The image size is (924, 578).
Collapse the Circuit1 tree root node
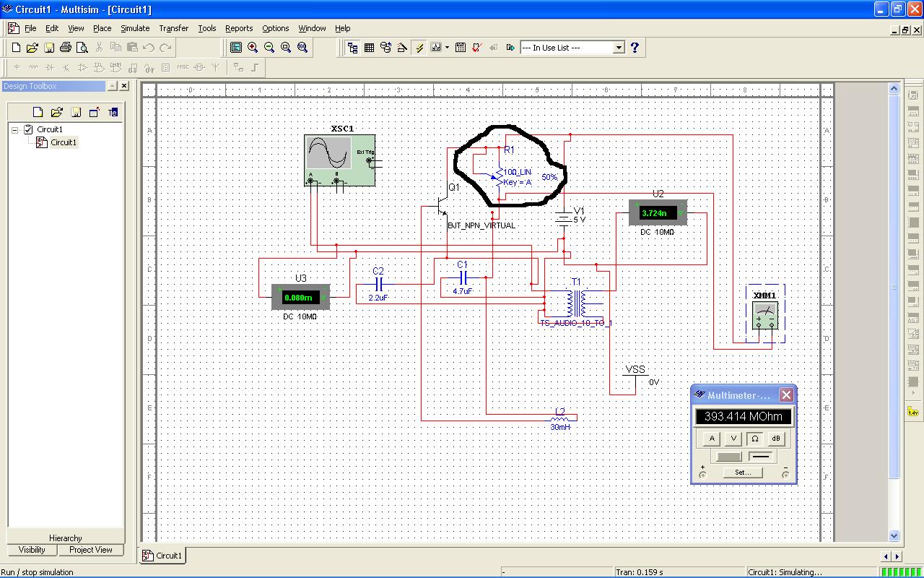[x=14, y=130]
